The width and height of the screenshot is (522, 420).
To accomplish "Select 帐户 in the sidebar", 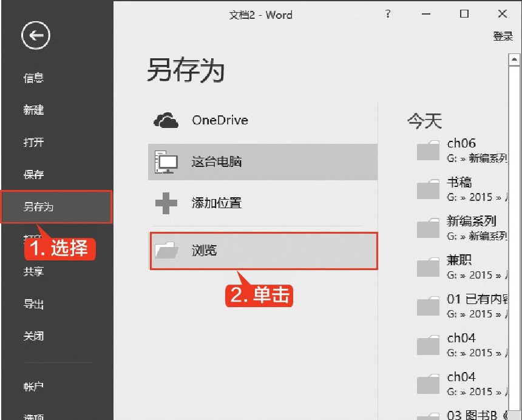I will click(x=34, y=387).
